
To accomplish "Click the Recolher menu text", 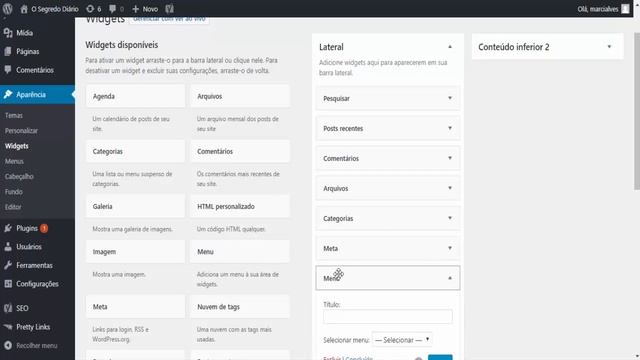I will coord(37,345).
